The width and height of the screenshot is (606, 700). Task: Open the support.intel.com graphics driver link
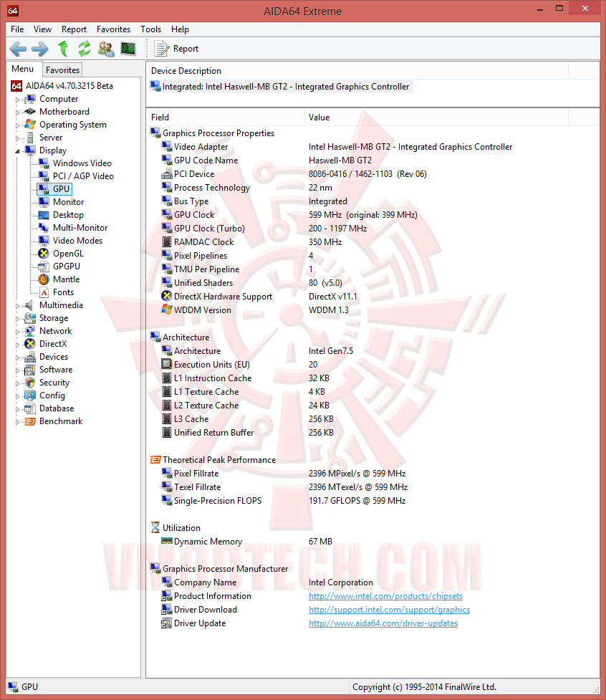click(x=389, y=610)
